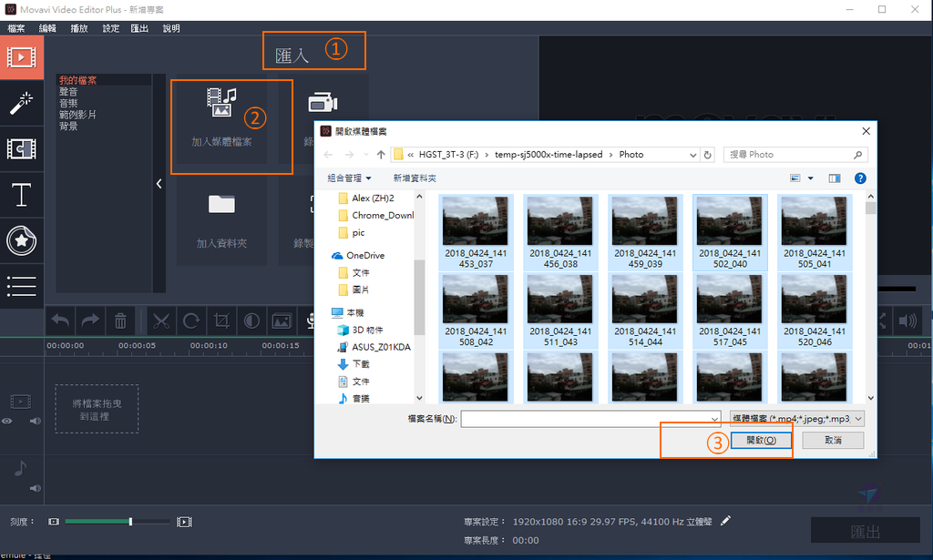933x560 pixels.
Task: Select thumbnail 2018_0424_141502_040
Action: [730, 232]
